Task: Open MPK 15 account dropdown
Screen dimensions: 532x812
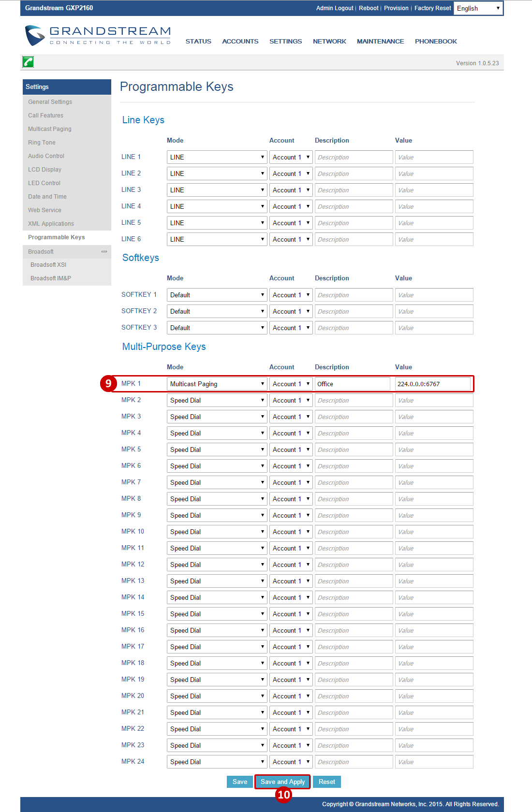Action: click(x=291, y=614)
